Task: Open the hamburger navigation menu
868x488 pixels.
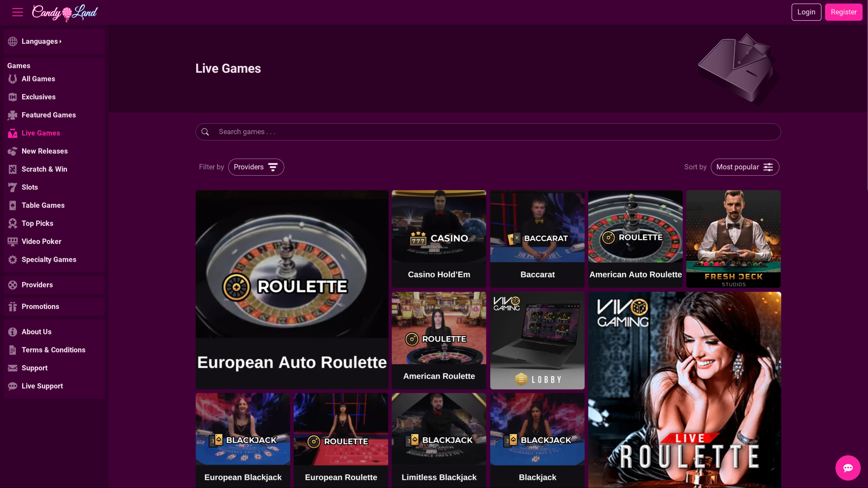Action: click(17, 12)
